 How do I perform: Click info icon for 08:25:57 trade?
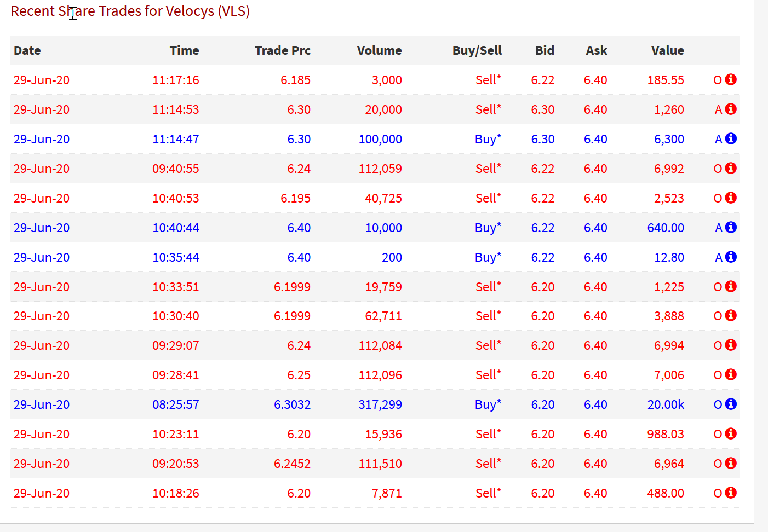click(x=731, y=404)
